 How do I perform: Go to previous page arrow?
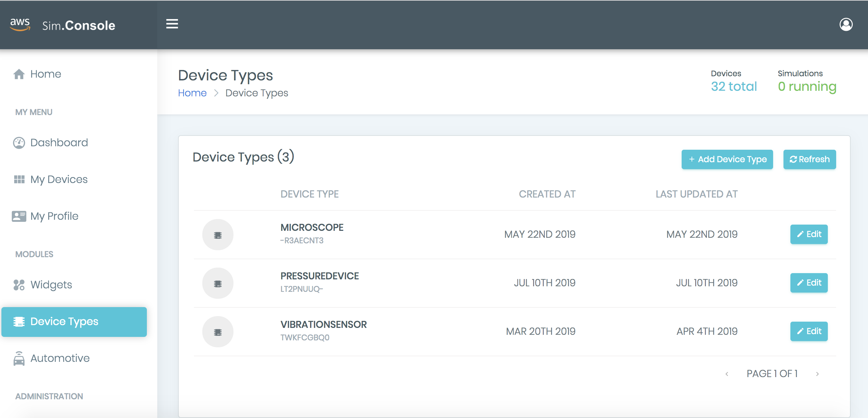click(x=727, y=374)
